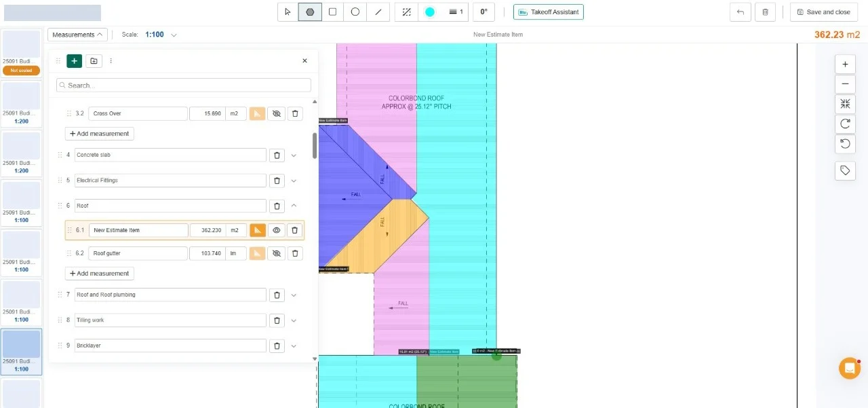This screenshot has width=868, height=408.
Task: Click Save and close
Action: 823,12
